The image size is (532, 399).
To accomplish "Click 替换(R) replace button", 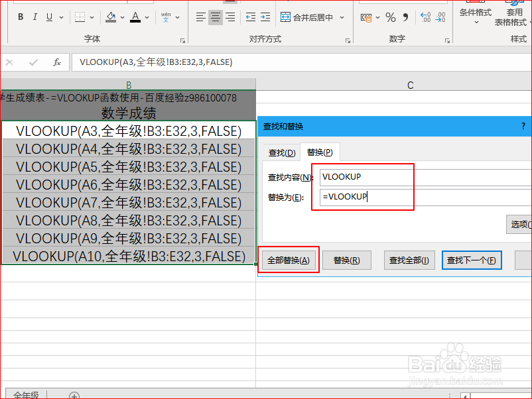I will point(347,260).
